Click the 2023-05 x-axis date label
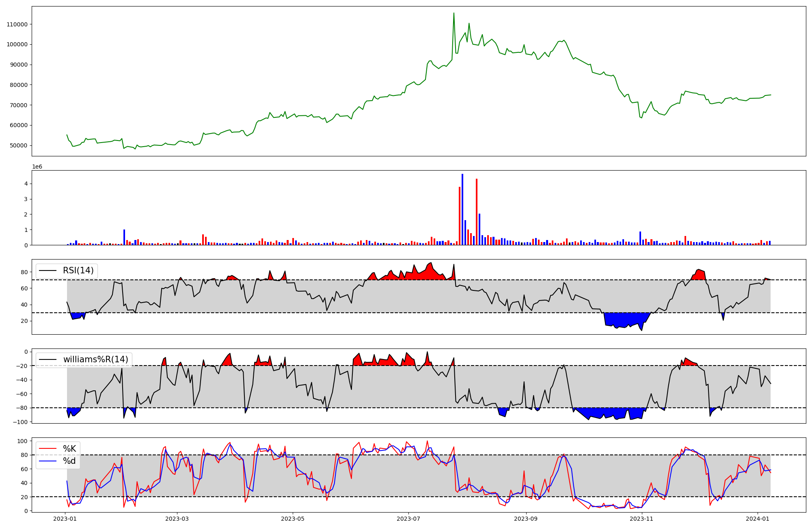 (x=293, y=519)
